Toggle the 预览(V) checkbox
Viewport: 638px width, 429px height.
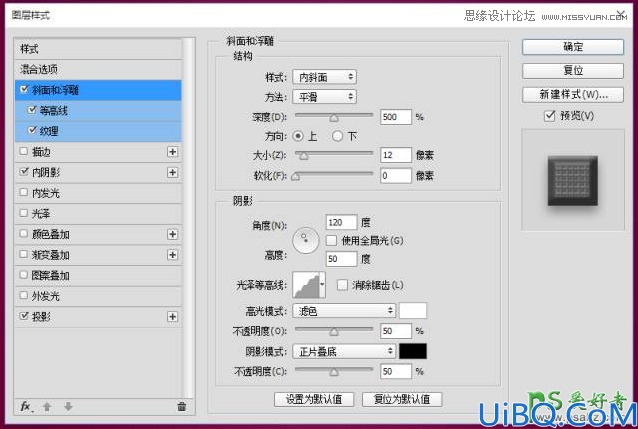coord(549,116)
